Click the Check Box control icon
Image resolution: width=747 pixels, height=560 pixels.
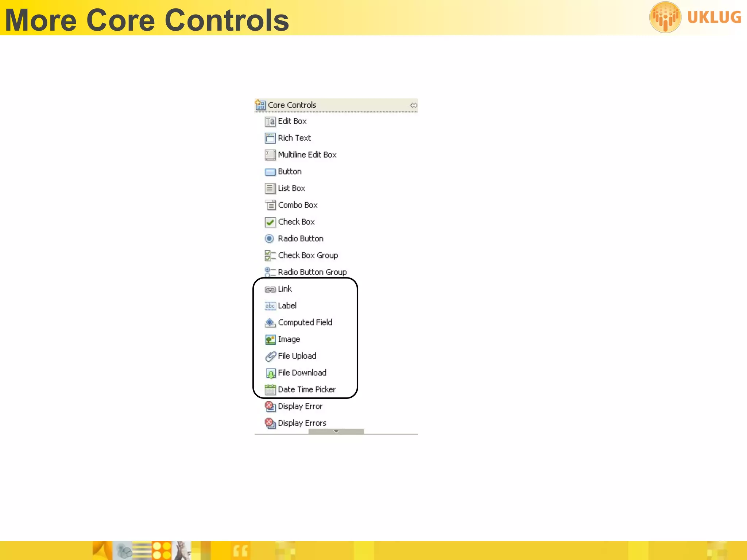tap(270, 222)
